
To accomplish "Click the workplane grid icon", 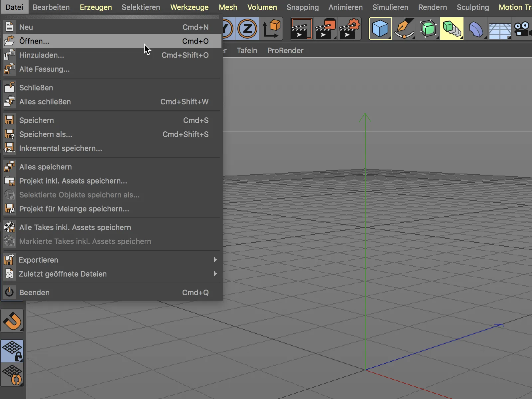I will 500,29.
